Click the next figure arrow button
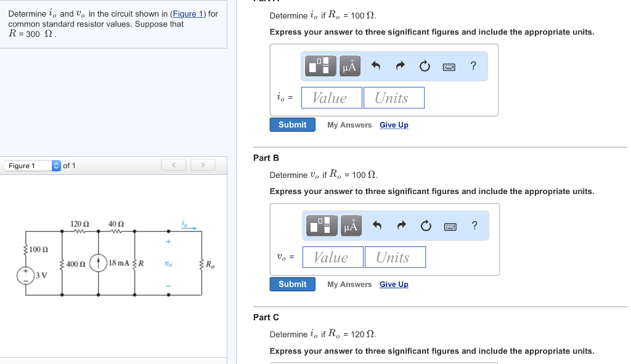 [203, 164]
